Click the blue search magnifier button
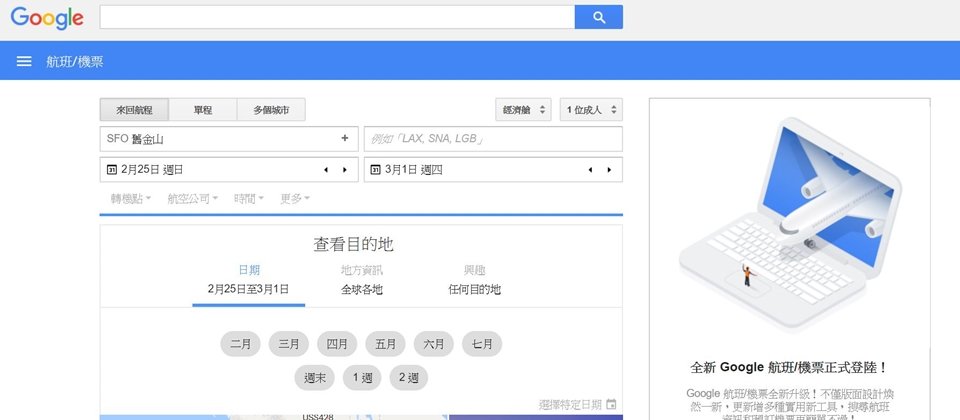The width and height of the screenshot is (960, 420). [599, 17]
